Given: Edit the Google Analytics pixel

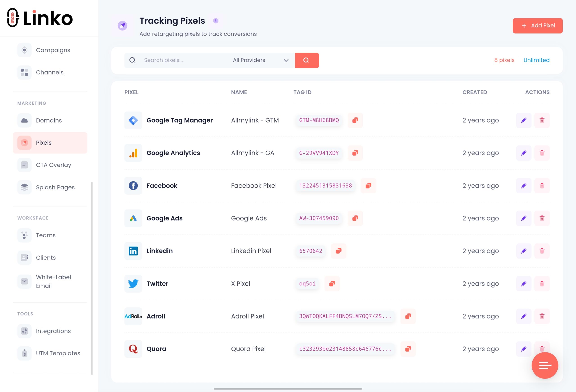Looking at the screenshot, I should click(x=524, y=153).
